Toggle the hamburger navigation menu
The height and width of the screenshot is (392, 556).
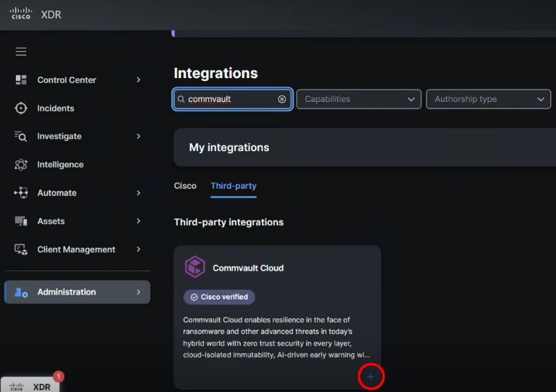21,52
